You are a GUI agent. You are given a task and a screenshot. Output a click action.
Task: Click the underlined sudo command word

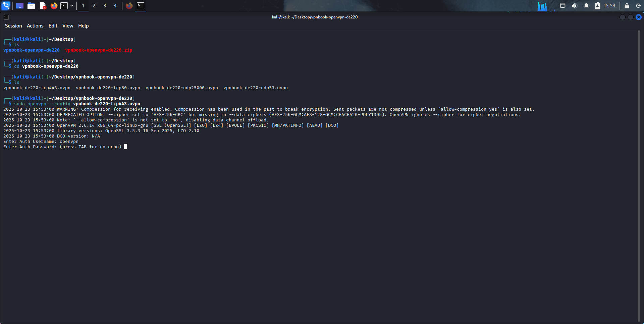(19, 104)
